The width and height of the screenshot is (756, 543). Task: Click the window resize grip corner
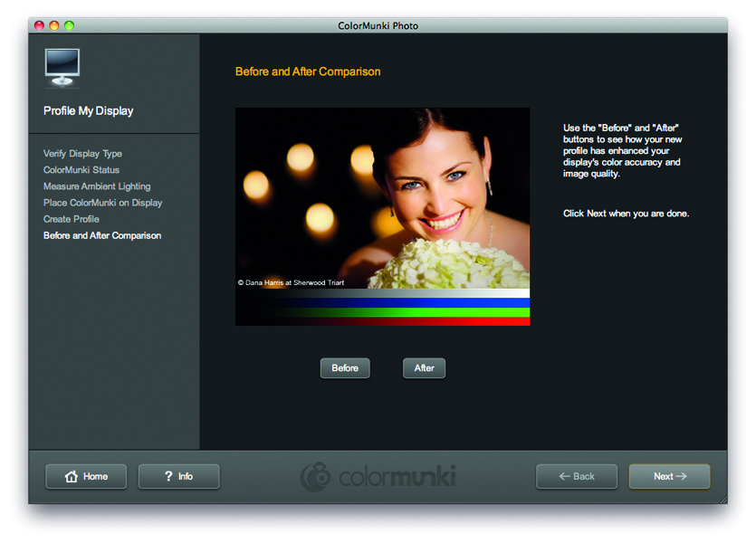click(723, 500)
